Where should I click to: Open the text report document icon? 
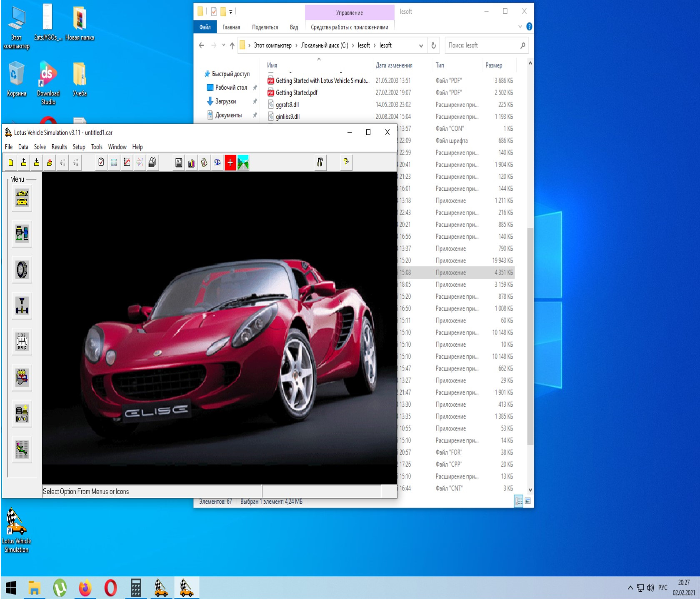pyautogui.click(x=179, y=162)
